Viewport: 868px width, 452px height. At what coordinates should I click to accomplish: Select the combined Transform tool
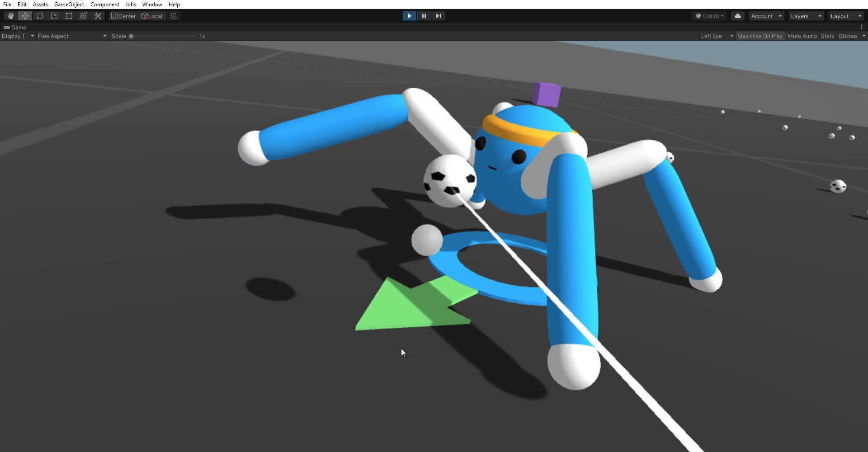click(x=83, y=15)
